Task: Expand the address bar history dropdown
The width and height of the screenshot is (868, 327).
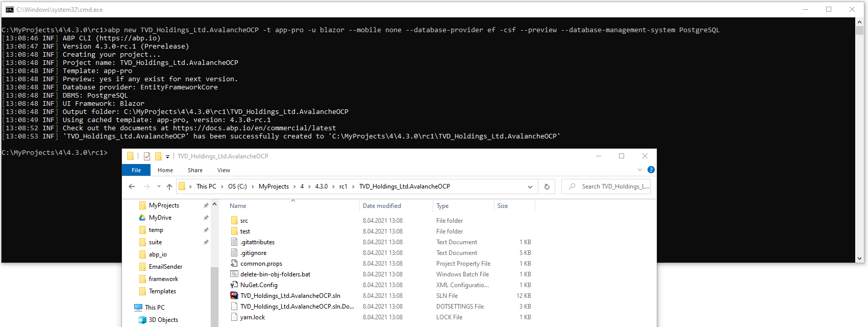Action: click(x=530, y=186)
